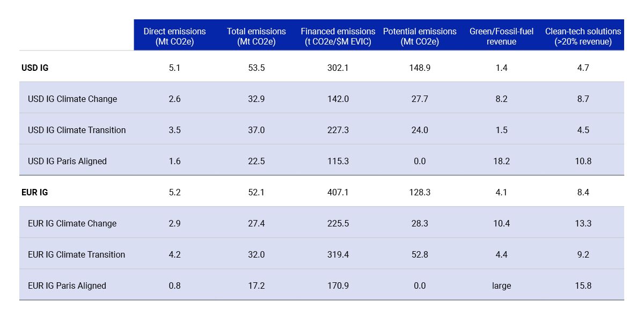Screen dimensions: 644x322
Task: Select the USD IG Paris Aligned label
Action: tap(67, 161)
